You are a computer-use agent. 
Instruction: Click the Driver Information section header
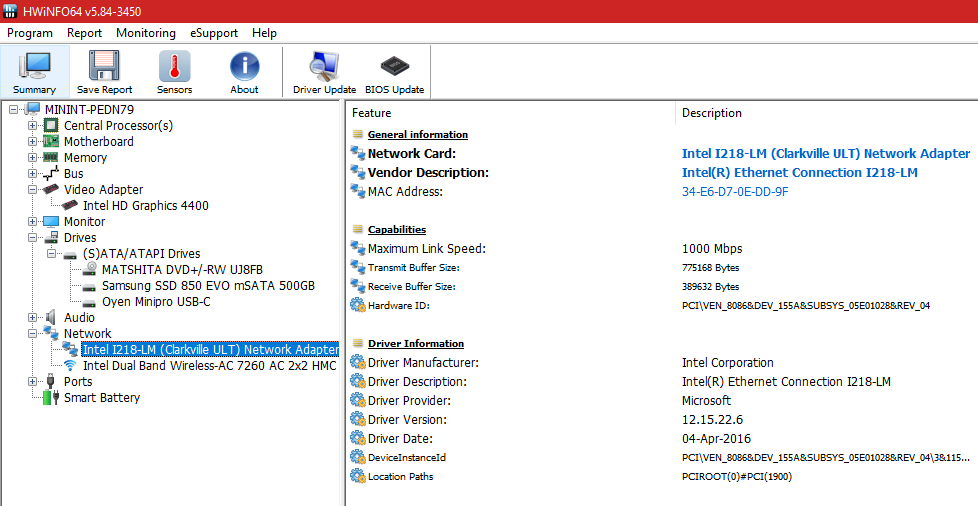click(x=415, y=344)
